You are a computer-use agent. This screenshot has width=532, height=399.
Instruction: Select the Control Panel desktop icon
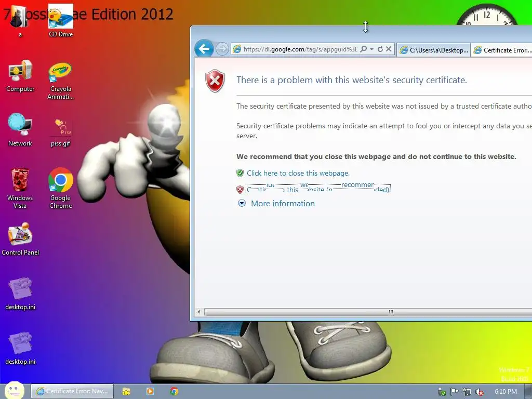tap(20, 238)
